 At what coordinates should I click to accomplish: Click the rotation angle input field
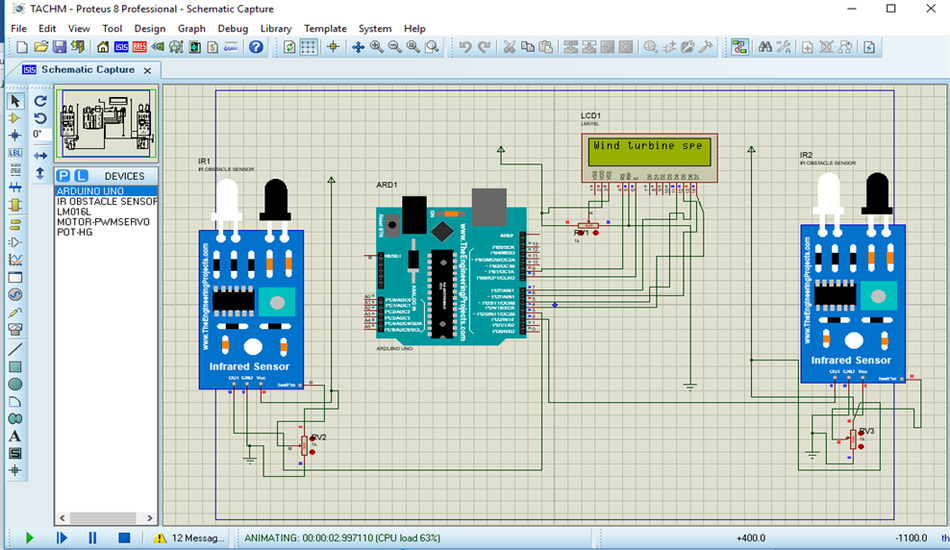coord(41,134)
